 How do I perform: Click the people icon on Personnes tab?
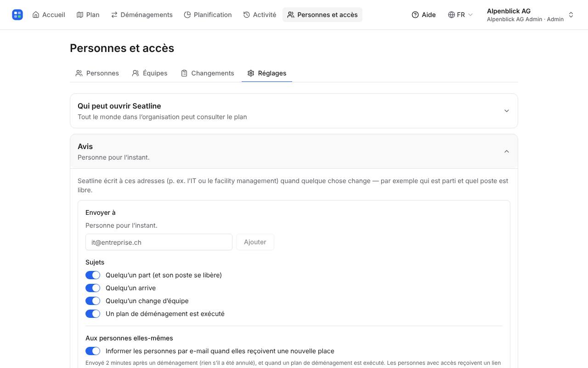click(x=79, y=73)
